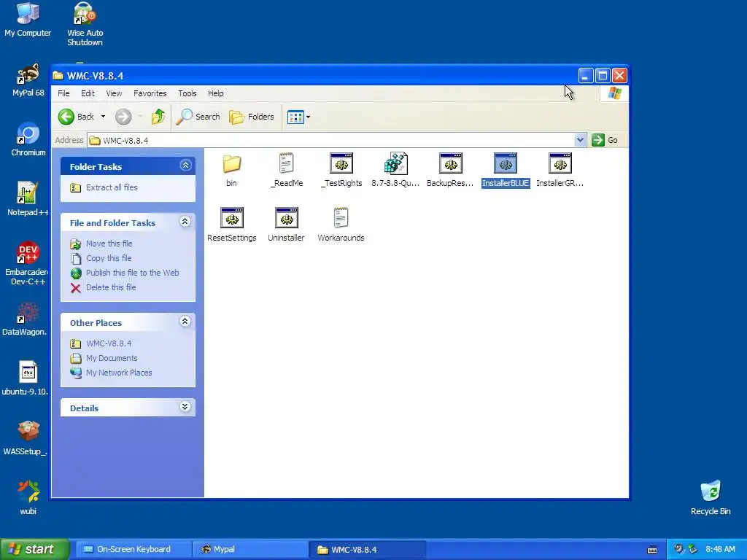The height and width of the screenshot is (560, 747).
Task: Open the Windows start menu
Action: pyautogui.click(x=34, y=550)
